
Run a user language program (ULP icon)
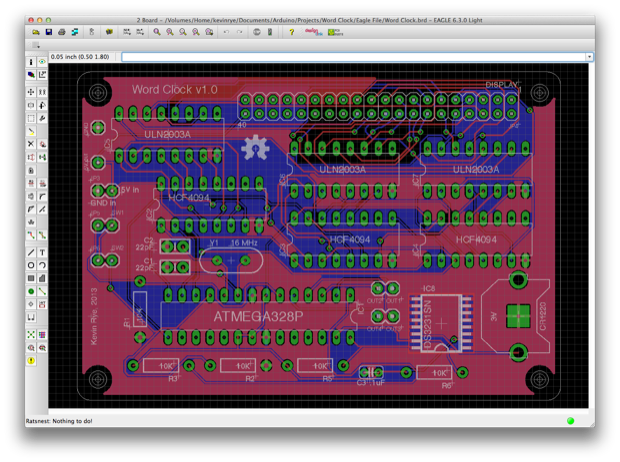[140, 32]
